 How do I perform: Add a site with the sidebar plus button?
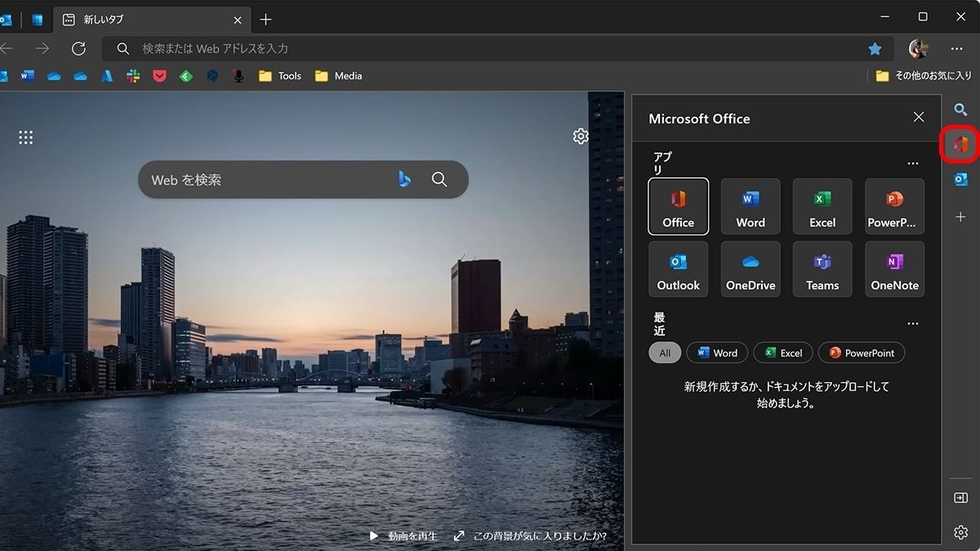[x=960, y=217]
